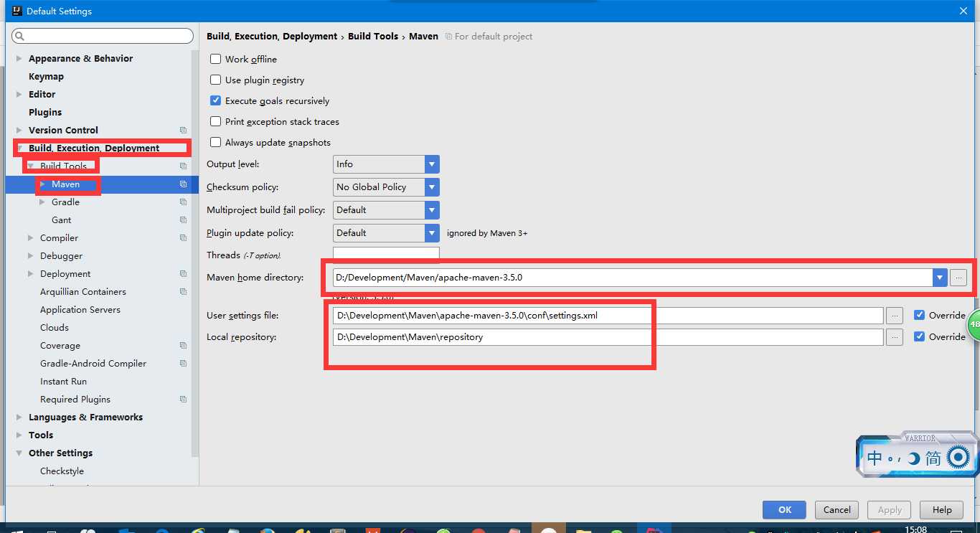Viewport: 980px width, 533px height.
Task: Open Multiproject build fail policy dropdown
Action: point(432,210)
